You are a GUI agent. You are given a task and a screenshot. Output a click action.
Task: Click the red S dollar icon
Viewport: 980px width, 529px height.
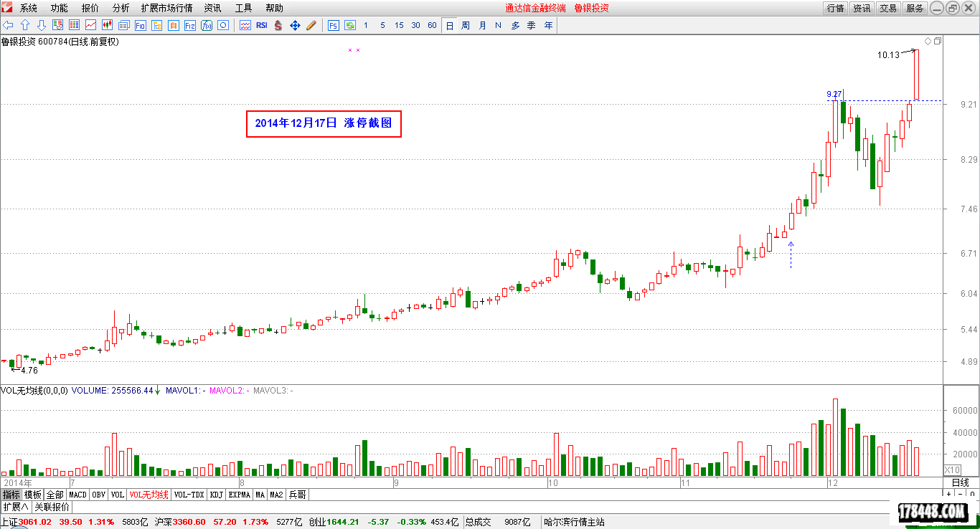point(278,25)
